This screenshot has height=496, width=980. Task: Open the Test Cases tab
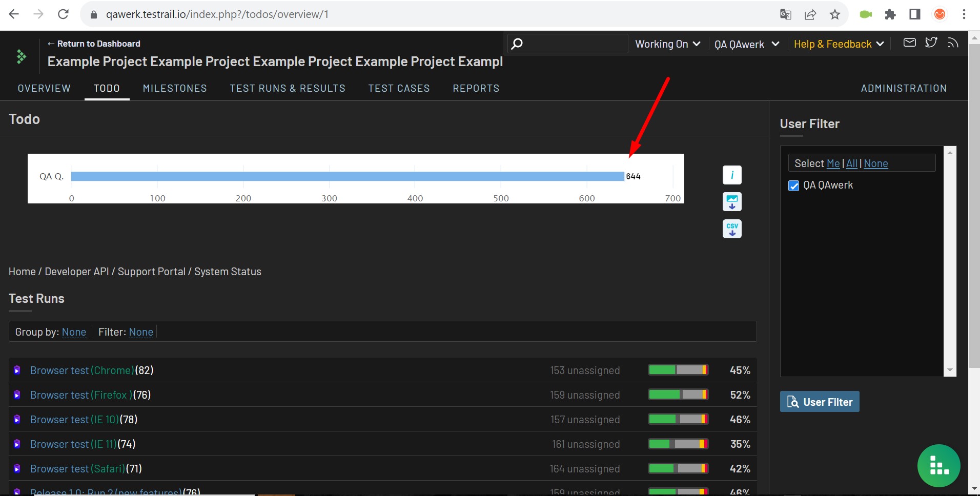pos(399,88)
